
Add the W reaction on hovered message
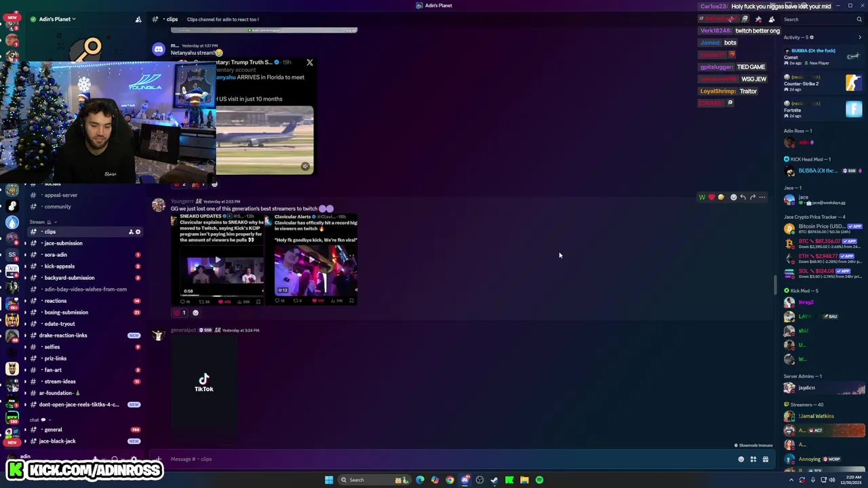click(x=702, y=197)
